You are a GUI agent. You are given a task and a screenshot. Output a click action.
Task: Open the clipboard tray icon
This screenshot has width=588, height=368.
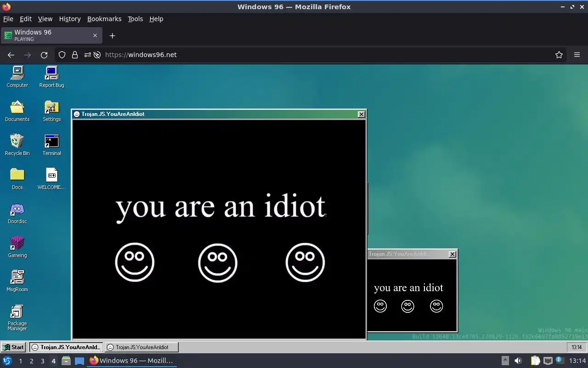tap(536, 361)
